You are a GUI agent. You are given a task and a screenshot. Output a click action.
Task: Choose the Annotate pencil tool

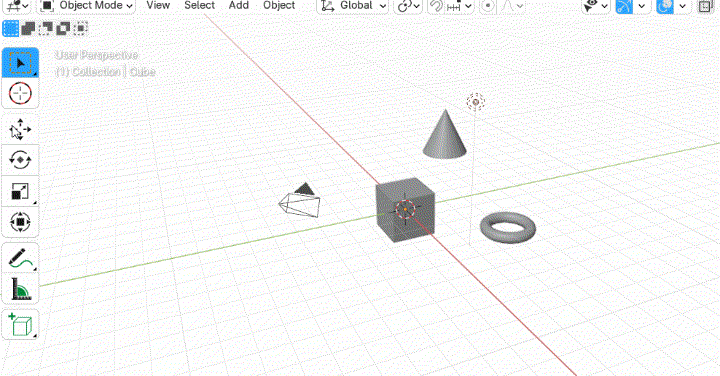(x=20, y=258)
